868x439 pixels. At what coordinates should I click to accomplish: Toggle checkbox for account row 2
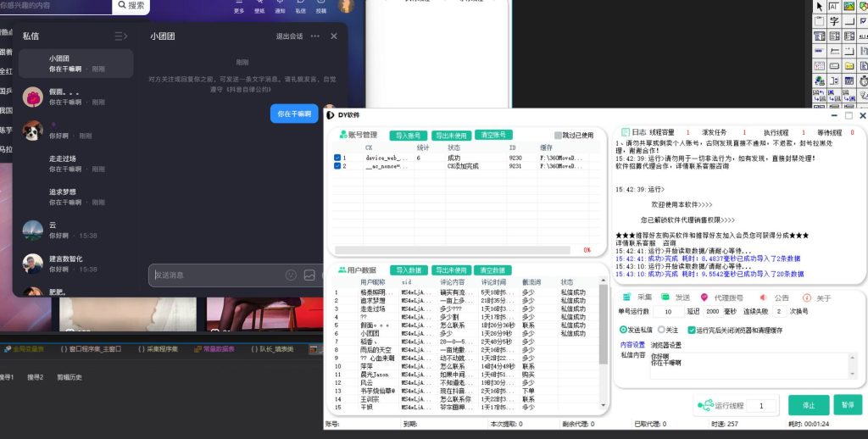pyautogui.click(x=337, y=166)
